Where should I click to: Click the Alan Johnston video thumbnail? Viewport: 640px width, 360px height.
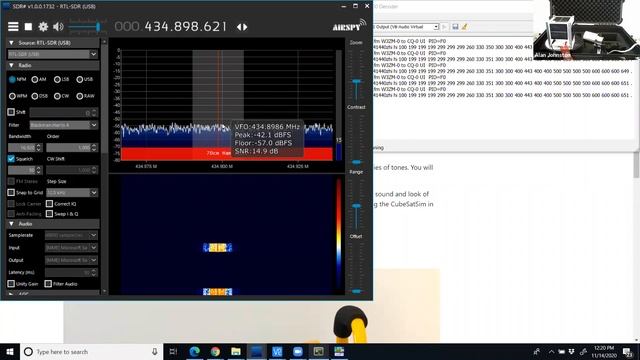pos(587,30)
